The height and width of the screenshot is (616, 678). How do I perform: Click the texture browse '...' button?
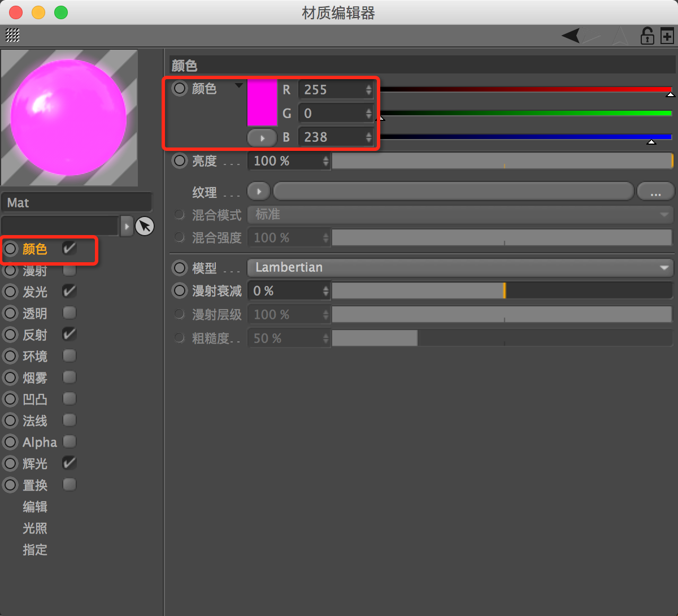pyautogui.click(x=655, y=192)
